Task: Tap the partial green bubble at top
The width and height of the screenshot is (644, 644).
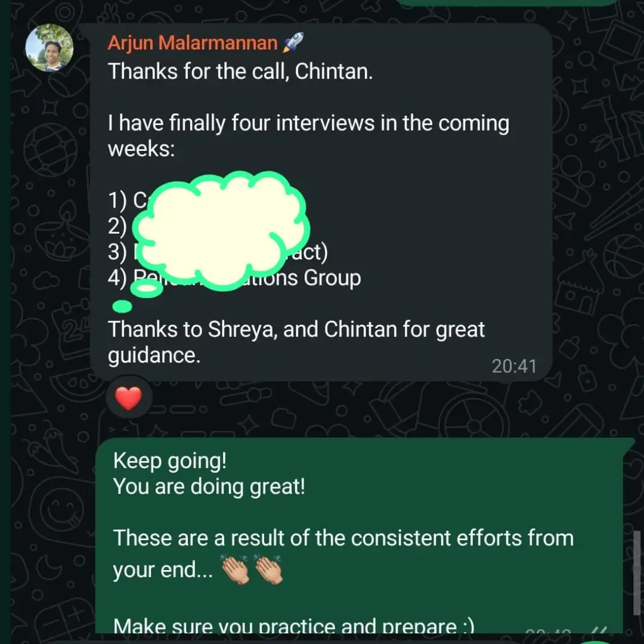Action: pyautogui.click(x=507, y=3)
